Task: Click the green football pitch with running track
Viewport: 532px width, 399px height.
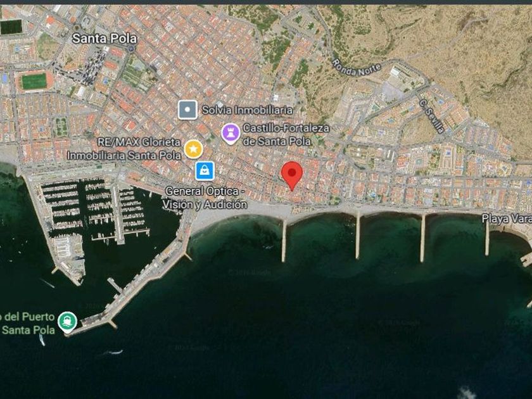Action: [x=34, y=82]
